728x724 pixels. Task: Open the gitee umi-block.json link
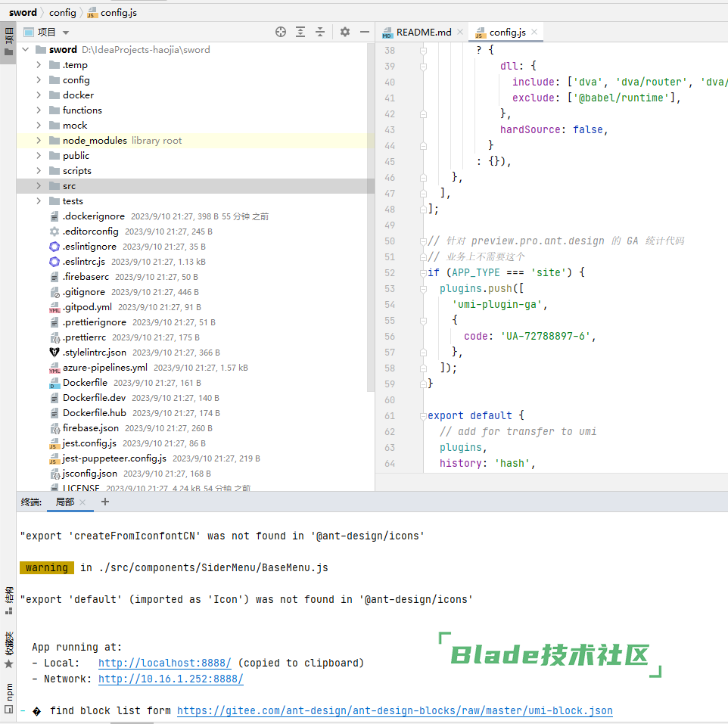coord(394,710)
